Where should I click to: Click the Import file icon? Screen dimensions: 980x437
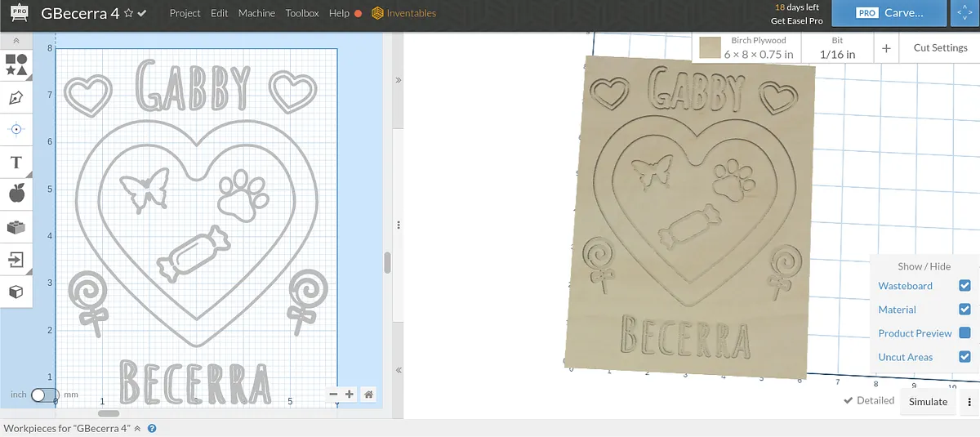[x=16, y=260]
